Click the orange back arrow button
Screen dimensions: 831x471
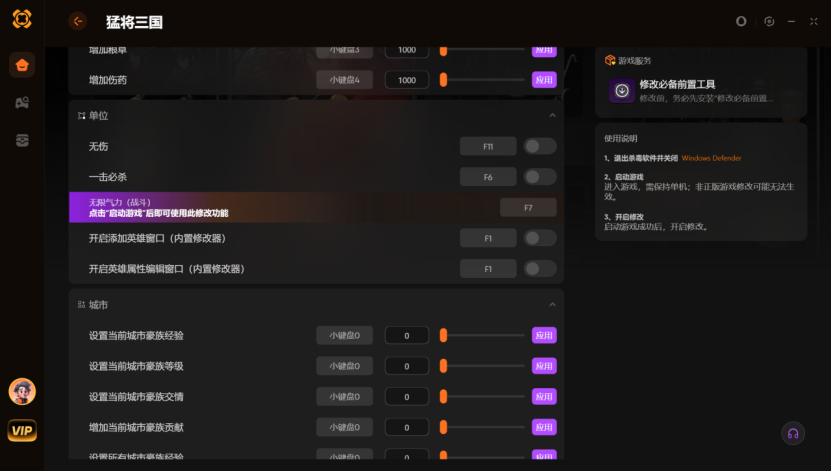[78, 21]
